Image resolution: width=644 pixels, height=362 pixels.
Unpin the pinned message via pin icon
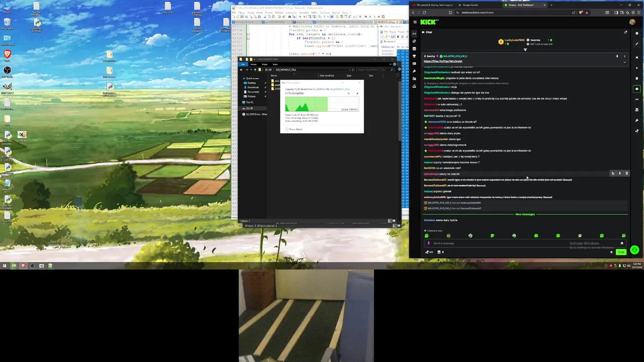[x=617, y=56]
